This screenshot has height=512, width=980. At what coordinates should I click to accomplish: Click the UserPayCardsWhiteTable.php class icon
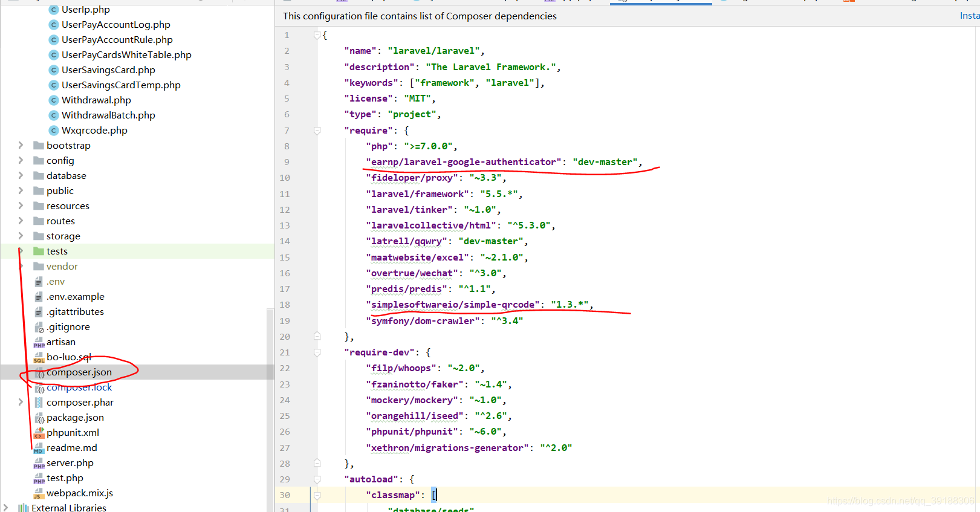[54, 55]
